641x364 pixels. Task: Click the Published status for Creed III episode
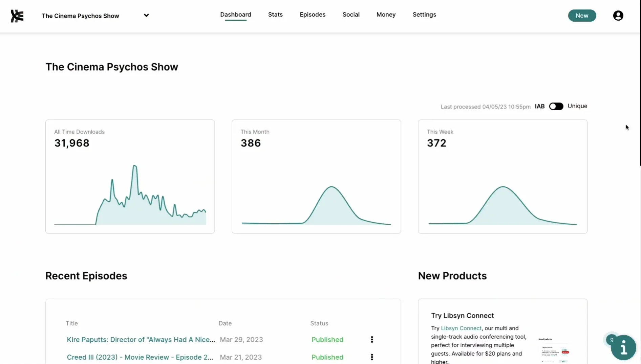tap(327, 357)
